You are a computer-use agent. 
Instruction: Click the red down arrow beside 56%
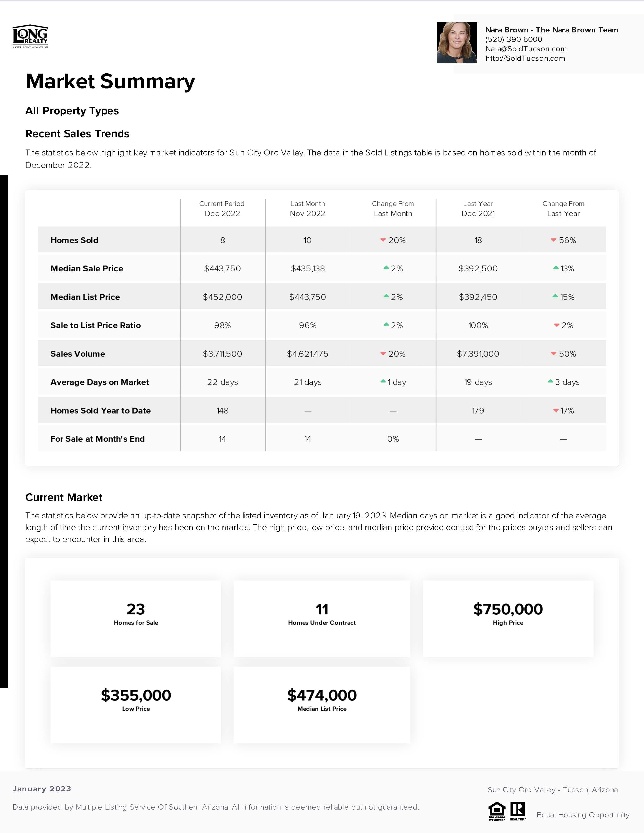point(553,240)
